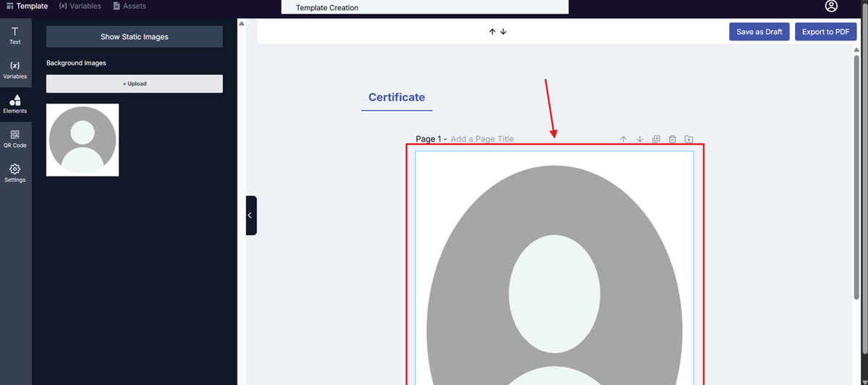The height and width of the screenshot is (385, 868).
Task: Click the page canvas avatar image
Action: coord(554,268)
